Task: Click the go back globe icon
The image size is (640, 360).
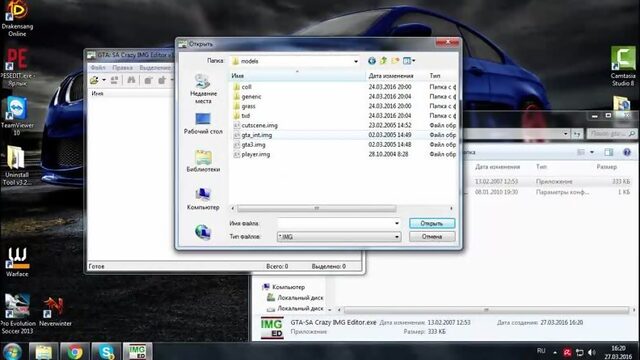Action: coord(372,61)
